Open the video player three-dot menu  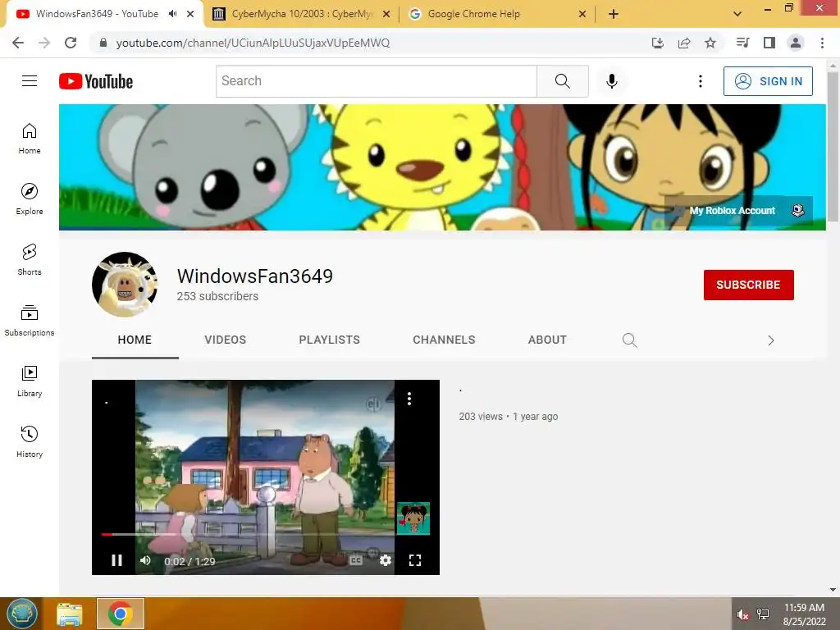pyautogui.click(x=409, y=399)
